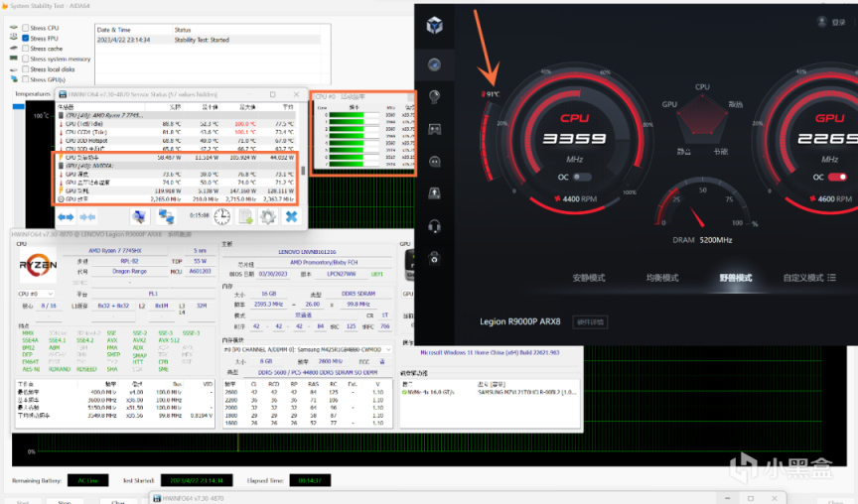Click the HWiNFO clock timer icon
The height and width of the screenshot is (504, 858).
tap(221, 216)
